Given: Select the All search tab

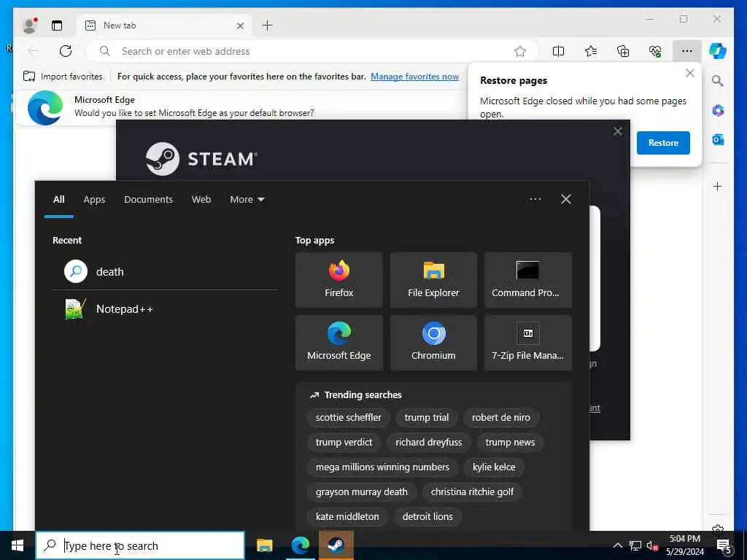Looking at the screenshot, I should pyautogui.click(x=58, y=200).
